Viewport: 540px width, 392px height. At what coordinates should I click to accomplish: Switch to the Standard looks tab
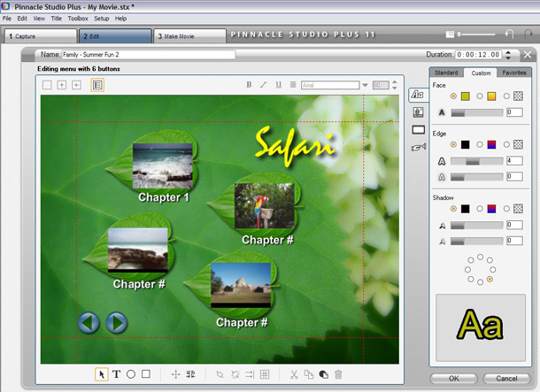click(446, 73)
